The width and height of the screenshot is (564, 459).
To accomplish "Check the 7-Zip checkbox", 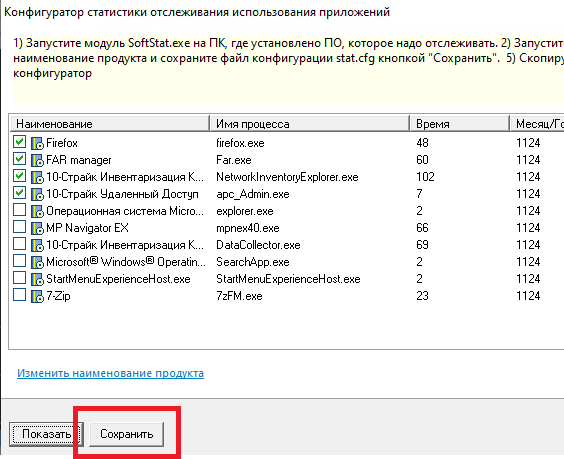I will (19, 295).
